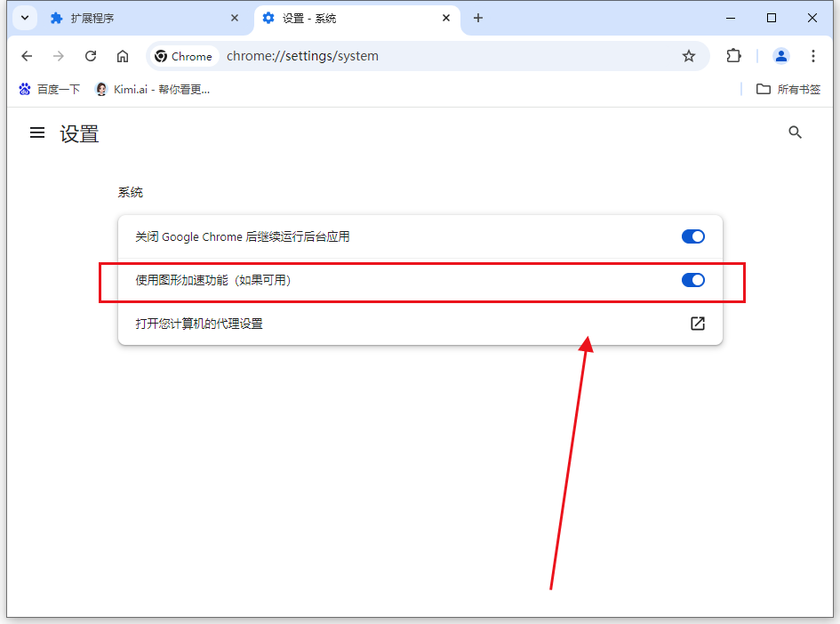Switch to the 扩展程序 tab
This screenshot has height=624, width=840.
pyautogui.click(x=145, y=18)
